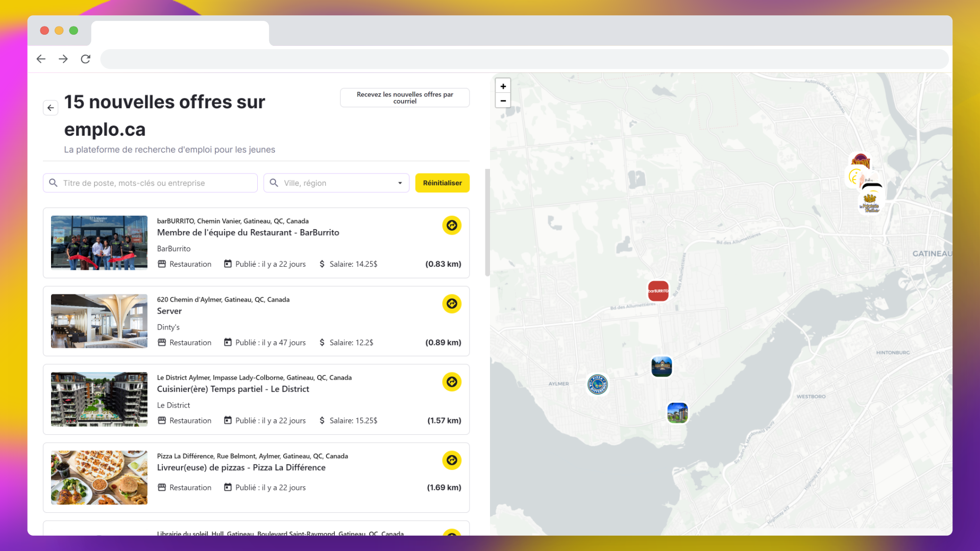Viewport: 980px width, 551px height.
Task: Click 'Salaire: 14.25$' text
Action: point(353,264)
